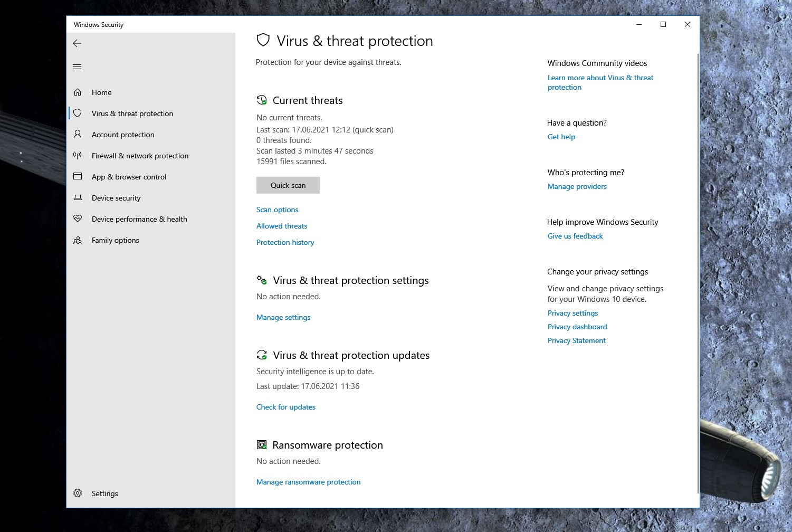Open Protection history
The width and height of the screenshot is (792, 532).
(285, 242)
